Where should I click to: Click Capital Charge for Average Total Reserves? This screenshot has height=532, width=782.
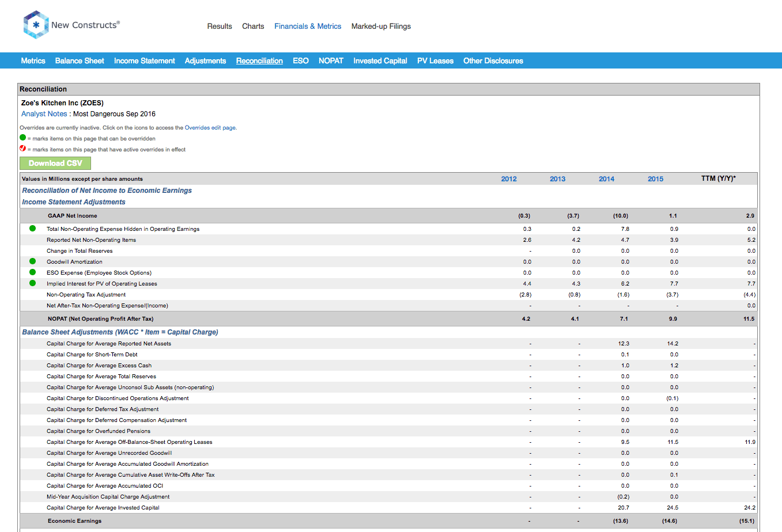click(101, 377)
